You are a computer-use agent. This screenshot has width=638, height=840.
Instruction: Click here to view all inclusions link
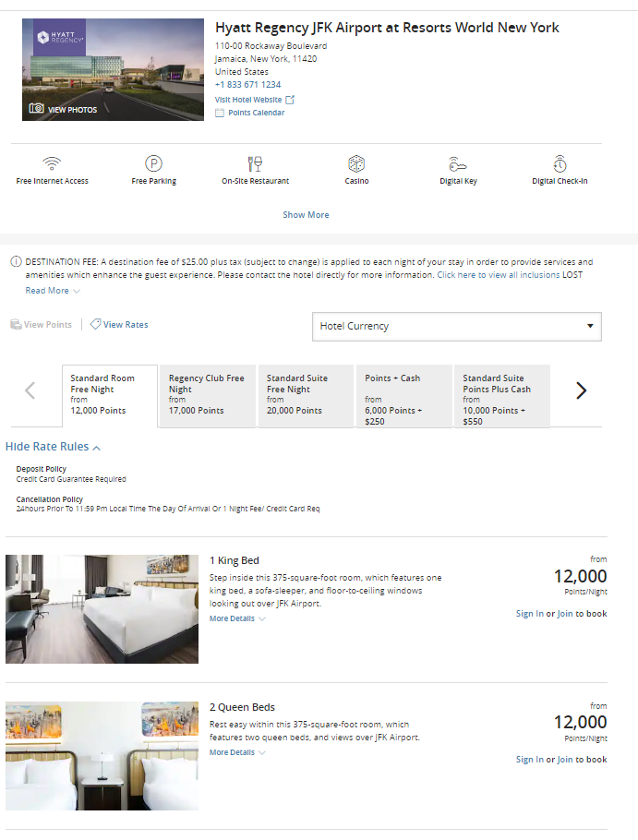click(499, 275)
